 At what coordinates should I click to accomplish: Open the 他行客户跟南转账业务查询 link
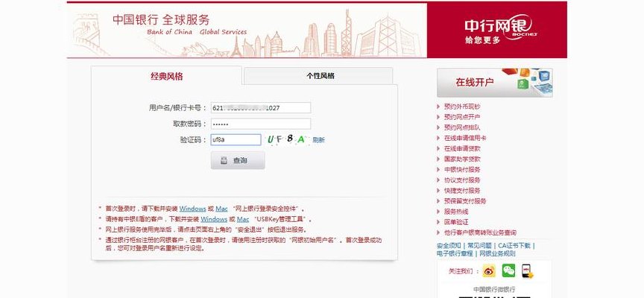480,232
